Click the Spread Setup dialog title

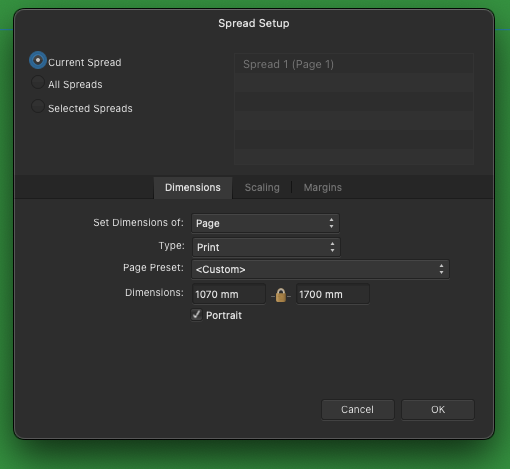(254, 23)
